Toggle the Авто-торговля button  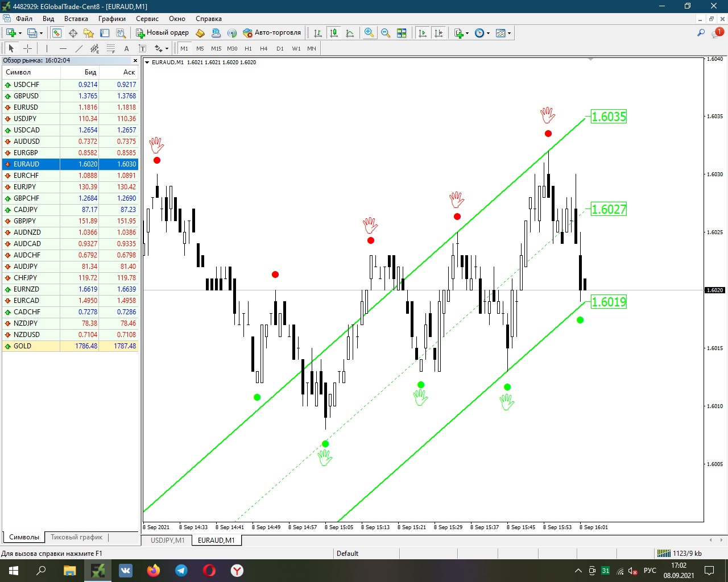click(272, 33)
